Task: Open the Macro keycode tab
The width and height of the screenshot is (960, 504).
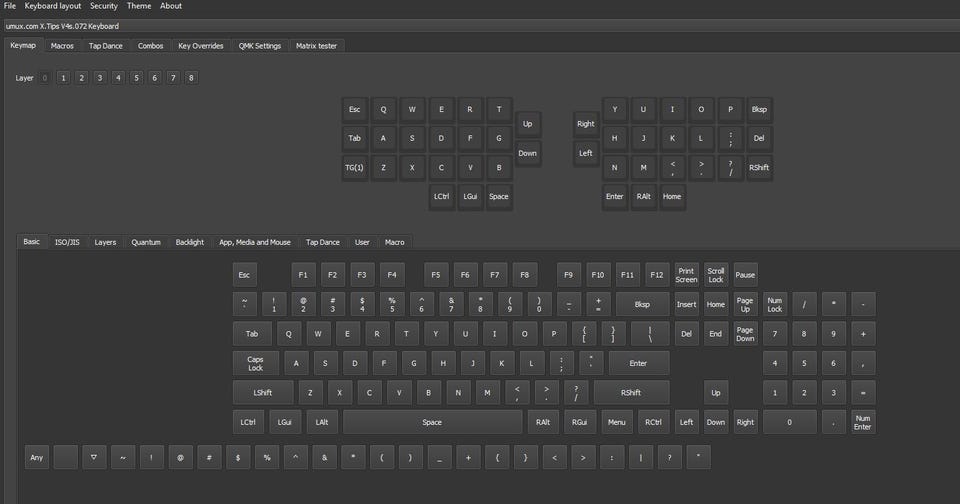Action: click(395, 243)
